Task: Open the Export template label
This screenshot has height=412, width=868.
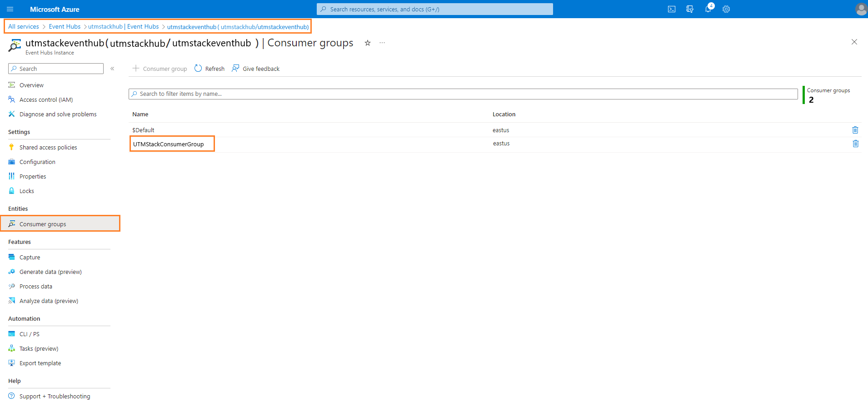Action: [x=40, y=363]
